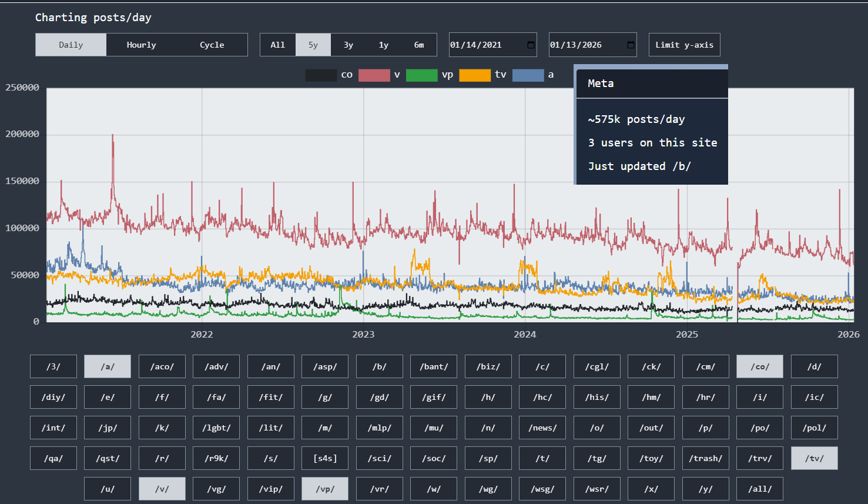Select the /ck/ board button
The height and width of the screenshot is (504, 868).
click(651, 366)
